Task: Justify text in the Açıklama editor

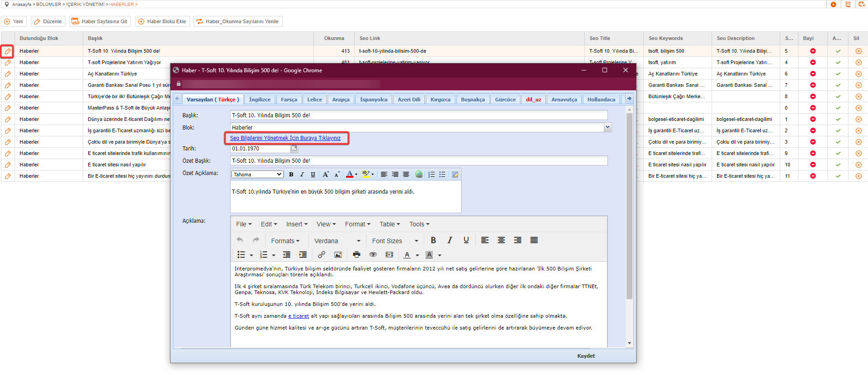Action: pos(534,240)
